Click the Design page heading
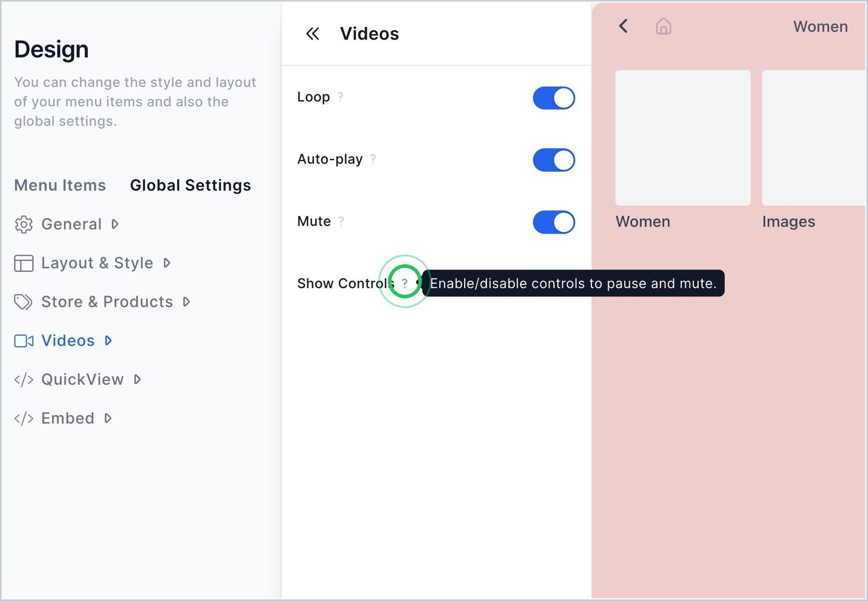Screen dimensions: 868x601 click(x=51, y=50)
